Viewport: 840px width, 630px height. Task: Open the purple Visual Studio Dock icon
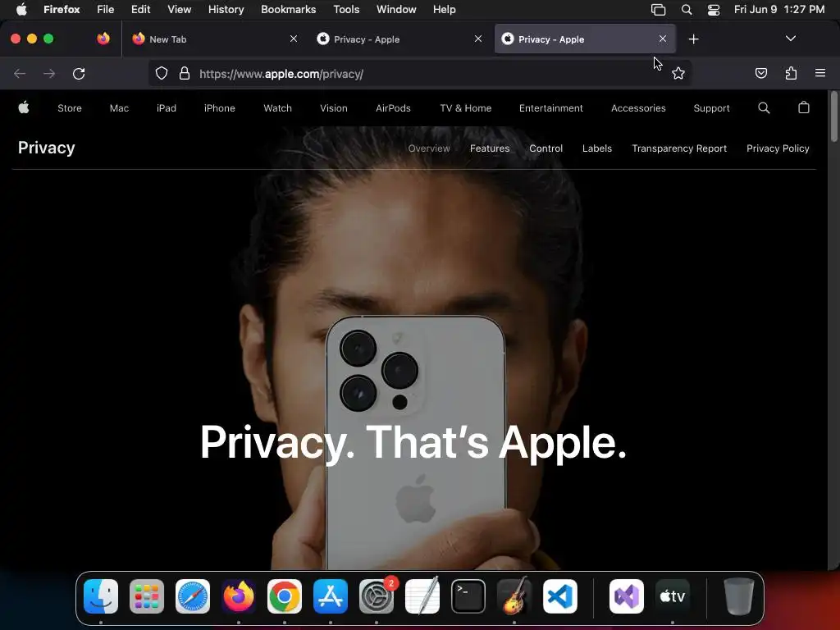(x=627, y=596)
